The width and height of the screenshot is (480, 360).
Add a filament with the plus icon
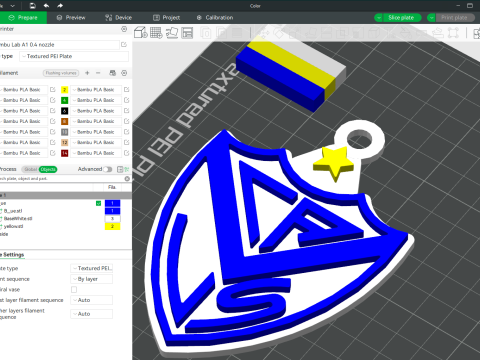tap(87, 73)
